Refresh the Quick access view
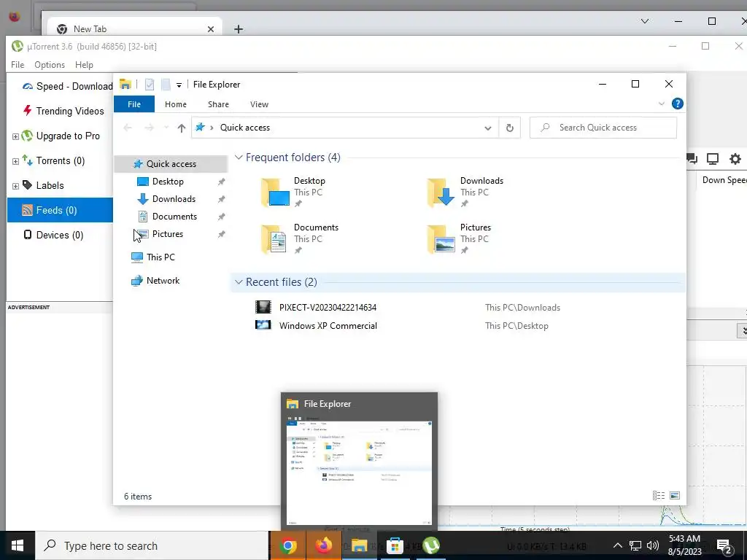 pyautogui.click(x=510, y=128)
